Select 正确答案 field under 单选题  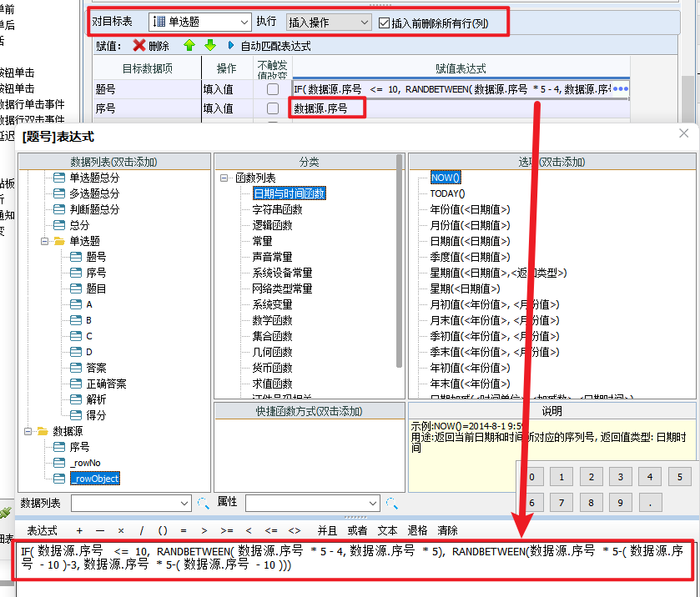click(106, 384)
